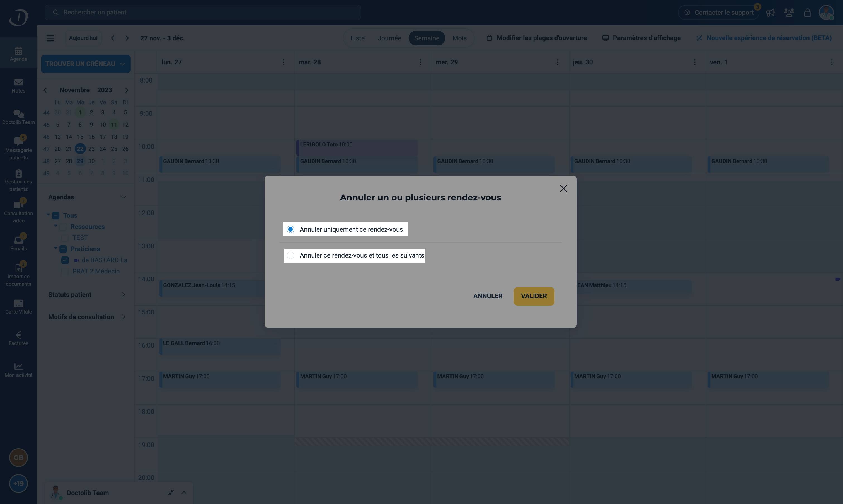Open TROUVER UN CRÉNEAU dropdown
843x504 pixels.
(x=86, y=64)
